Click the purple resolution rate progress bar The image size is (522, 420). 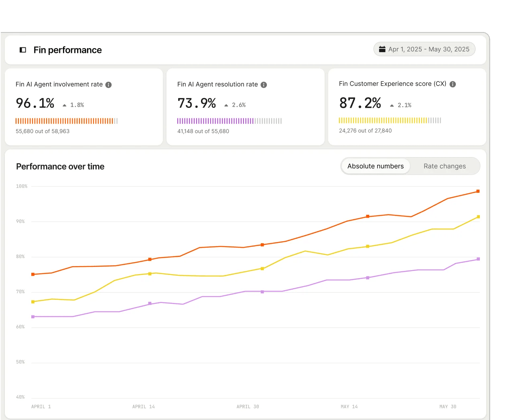(229, 121)
